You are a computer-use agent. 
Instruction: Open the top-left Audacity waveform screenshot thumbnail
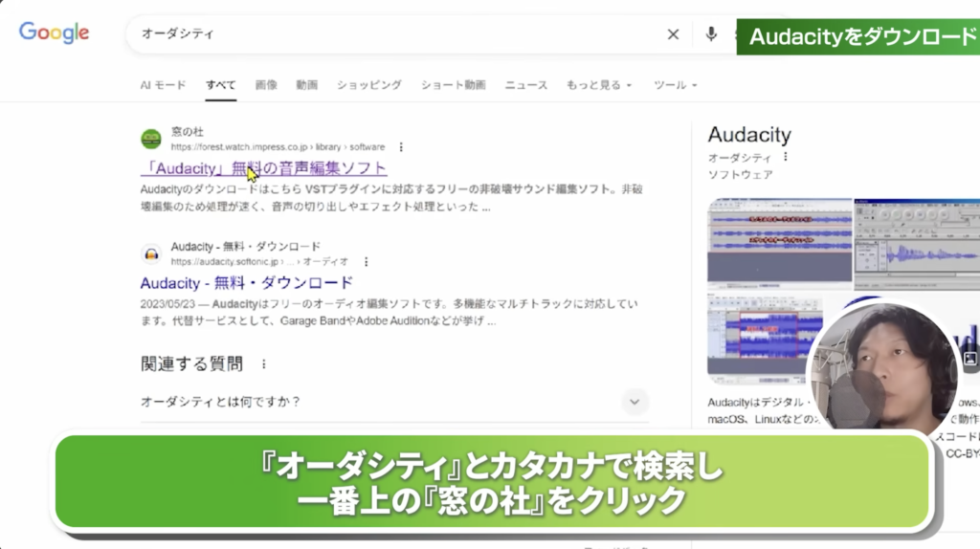tap(779, 243)
